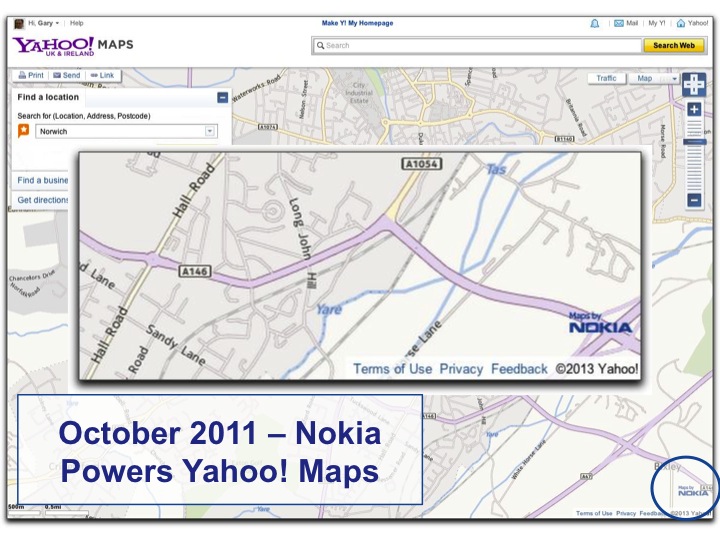The width and height of the screenshot is (720, 540).
Task: Open the map type dropdown arrow
Action: click(674, 79)
